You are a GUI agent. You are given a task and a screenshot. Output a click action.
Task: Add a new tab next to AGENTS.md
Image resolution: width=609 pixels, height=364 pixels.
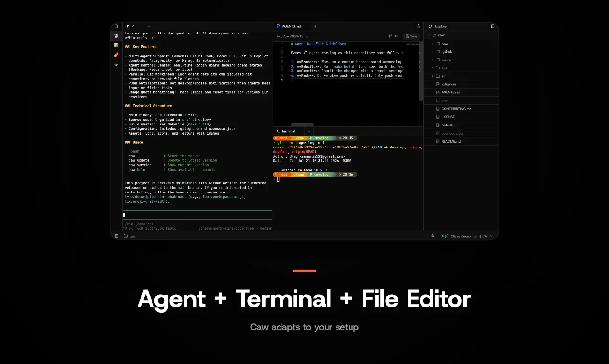[315, 26]
